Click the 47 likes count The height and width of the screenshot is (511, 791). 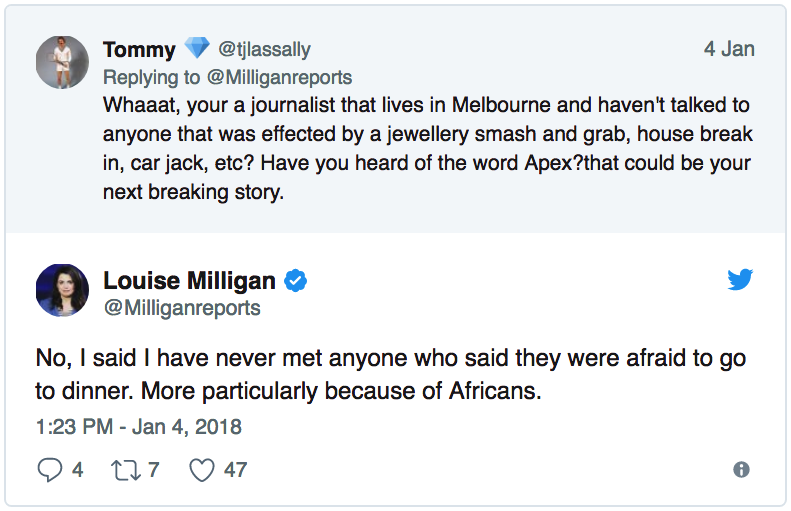tap(235, 469)
